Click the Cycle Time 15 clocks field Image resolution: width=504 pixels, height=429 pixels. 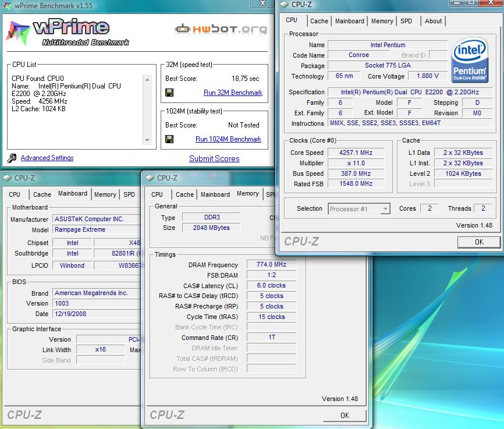(x=271, y=317)
